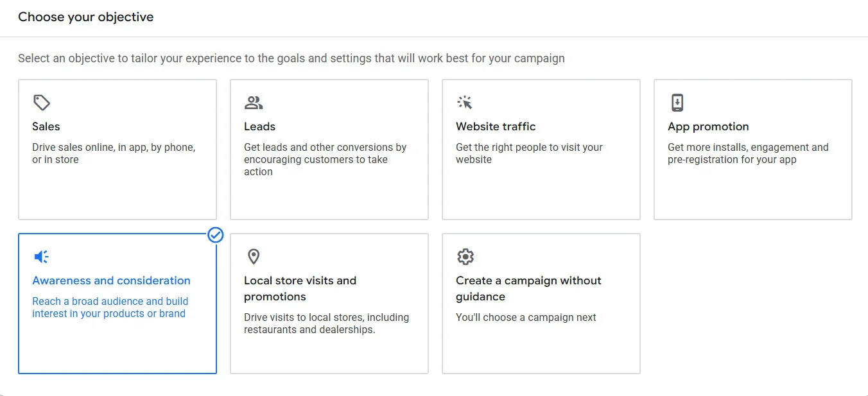Select the App promotion objective

[x=752, y=150]
